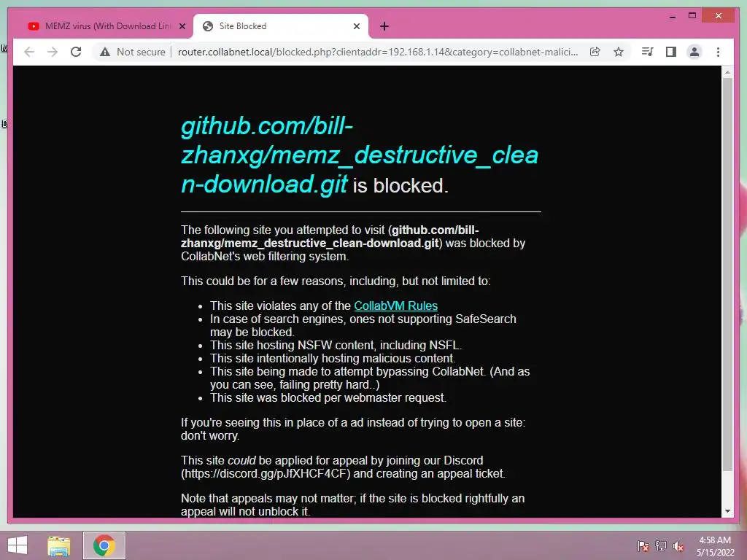Open the media controls icon
Viewport: 747px width, 560px height.
coord(647,52)
